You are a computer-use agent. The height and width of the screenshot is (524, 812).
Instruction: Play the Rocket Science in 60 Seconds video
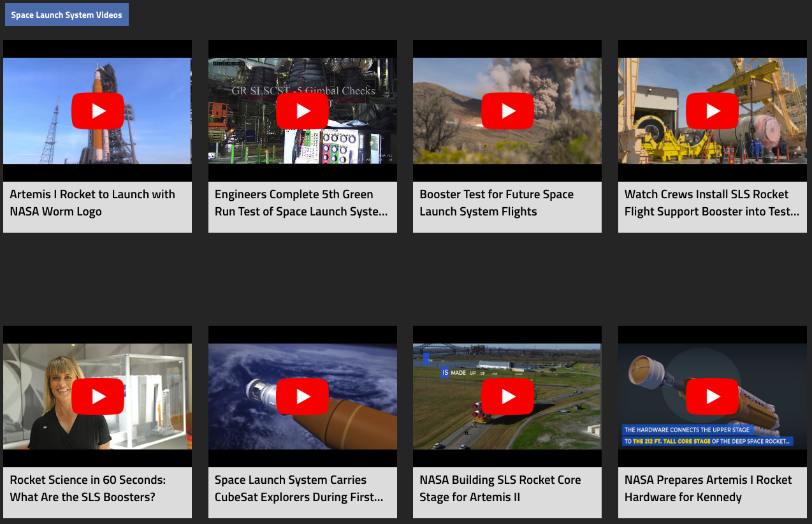98,397
